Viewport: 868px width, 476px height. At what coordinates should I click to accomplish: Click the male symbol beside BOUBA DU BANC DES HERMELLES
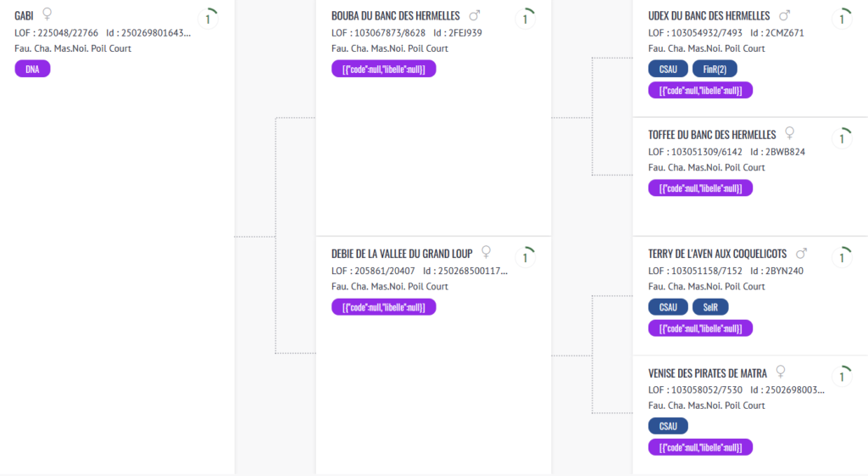(475, 15)
